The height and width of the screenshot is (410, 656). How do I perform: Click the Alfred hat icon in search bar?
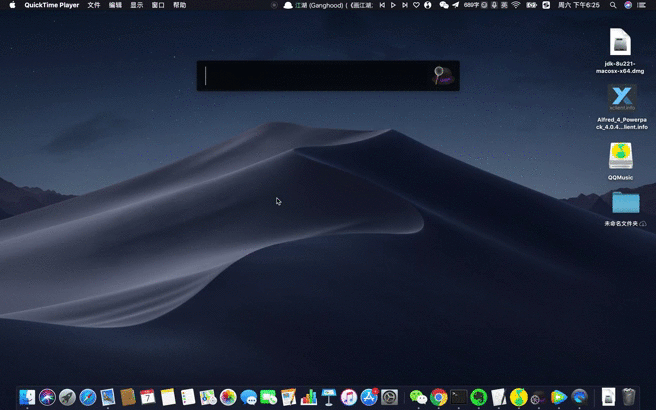[443, 76]
